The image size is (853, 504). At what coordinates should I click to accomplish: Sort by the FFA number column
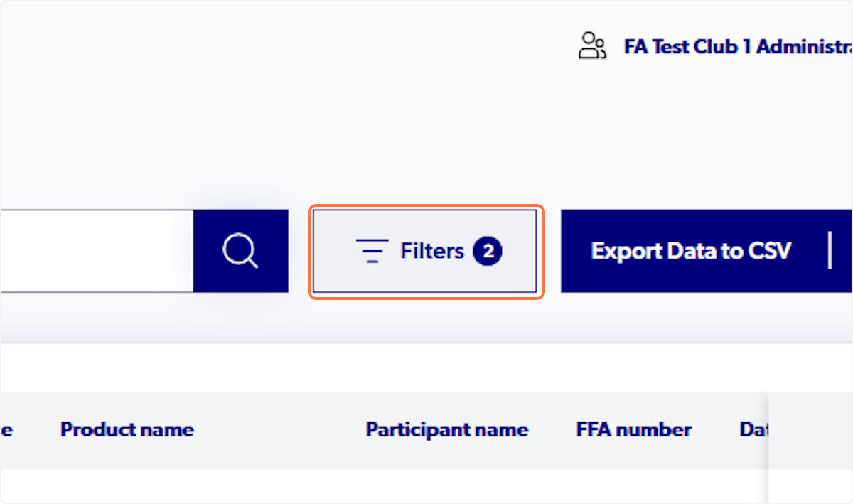633,429
